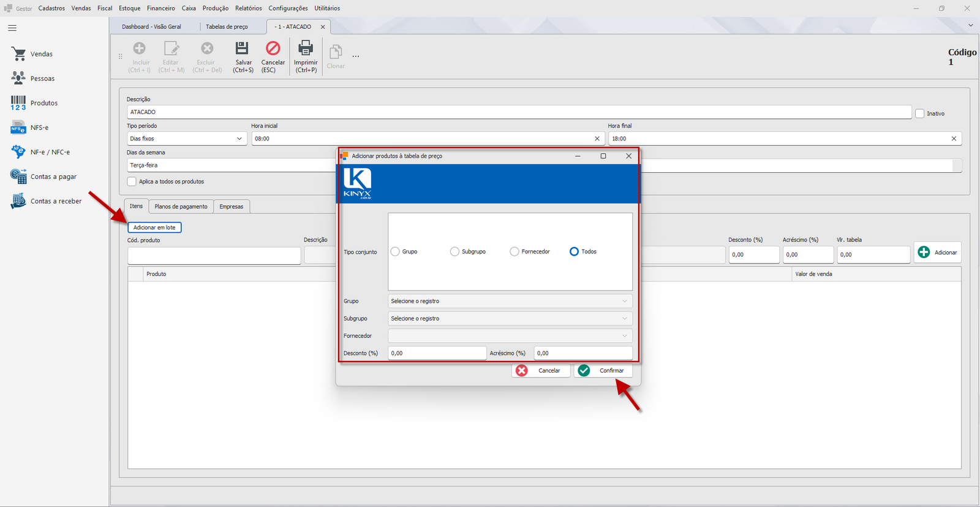
Task: Click the Imprimir printer icon
Action: [305, 48]
